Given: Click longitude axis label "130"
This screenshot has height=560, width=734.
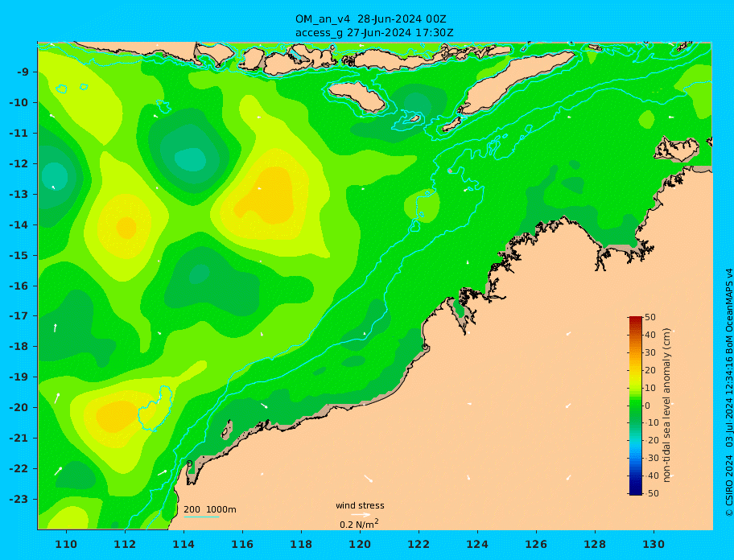Looking at the screenshot, I should tap(654, 544).
